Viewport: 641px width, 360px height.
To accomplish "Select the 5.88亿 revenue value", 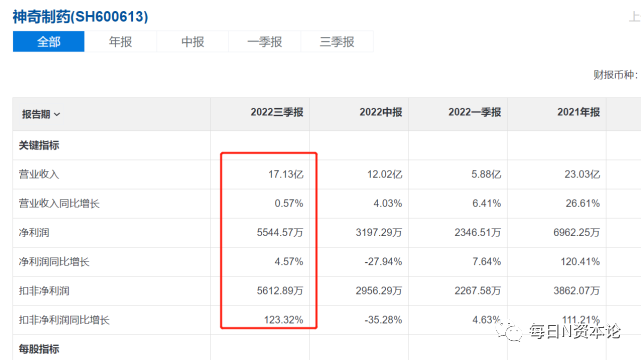I will [x=486, y=174].
